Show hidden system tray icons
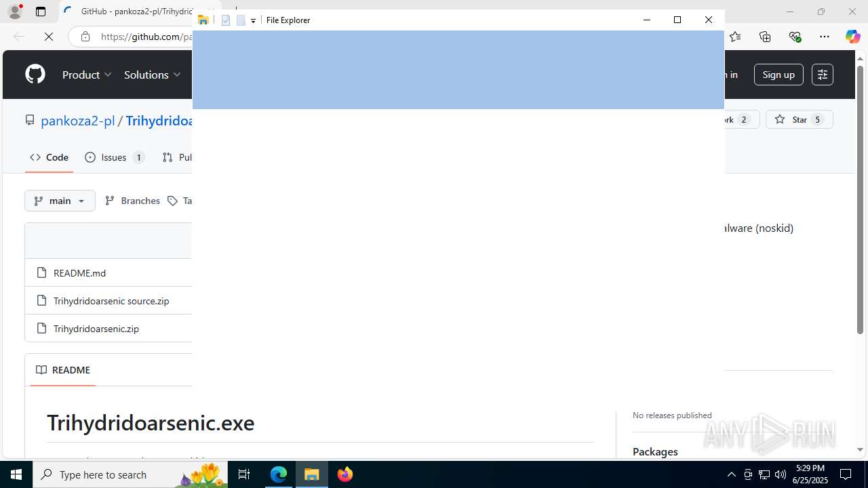The width and height of the screenshot is (868, 488). (731, 474)
